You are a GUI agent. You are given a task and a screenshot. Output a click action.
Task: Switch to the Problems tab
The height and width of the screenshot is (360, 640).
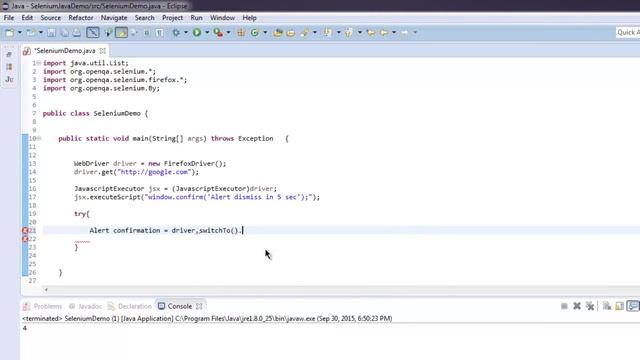coord(43,306)
